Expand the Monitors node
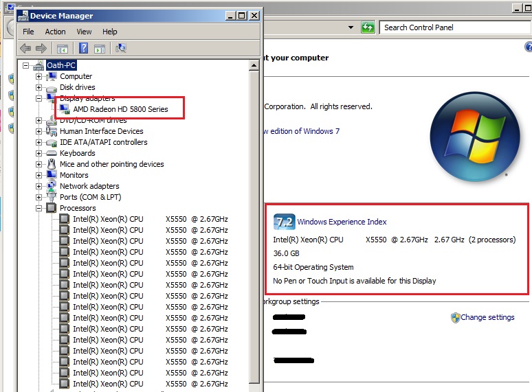The image size is (532, 392). [x=38, y=176]
